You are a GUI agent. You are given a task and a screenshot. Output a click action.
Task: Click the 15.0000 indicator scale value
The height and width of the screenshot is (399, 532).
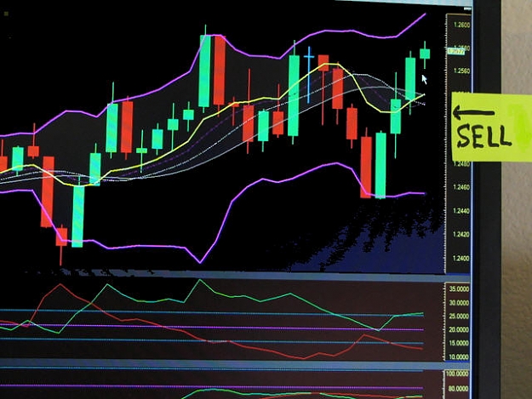(x=459, y=343)
